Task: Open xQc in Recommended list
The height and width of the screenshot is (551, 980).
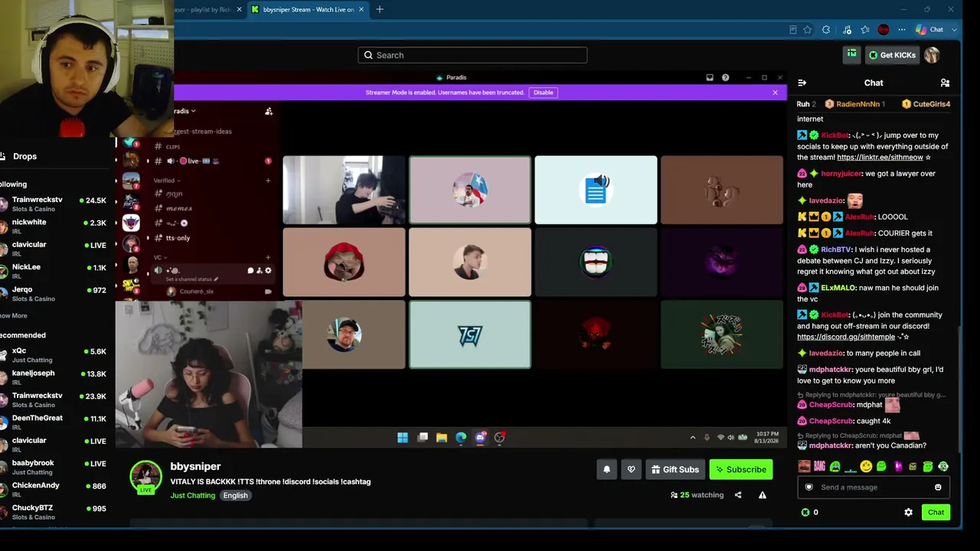Action: (x=55, y=355)
